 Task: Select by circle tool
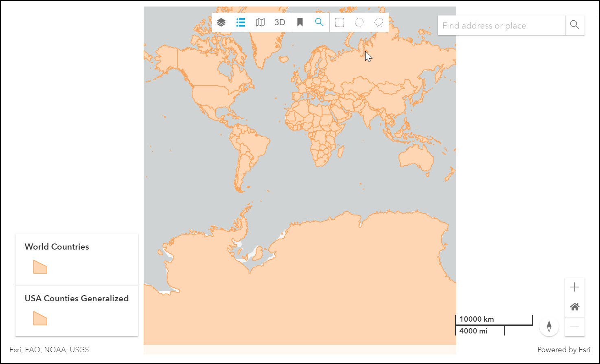click(x=359, y=22)
